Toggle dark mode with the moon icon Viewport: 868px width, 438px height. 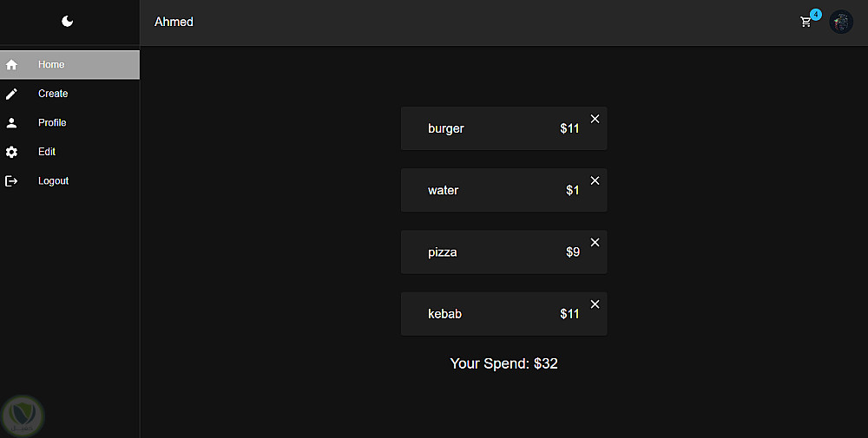click(x=68, y=22)
